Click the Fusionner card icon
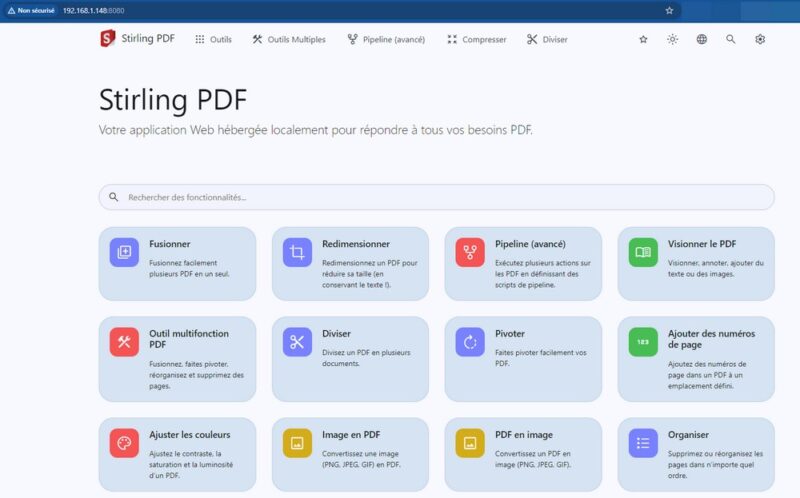Image resolution: width=800 pixels, height=498 pixels. click(124, 253)
